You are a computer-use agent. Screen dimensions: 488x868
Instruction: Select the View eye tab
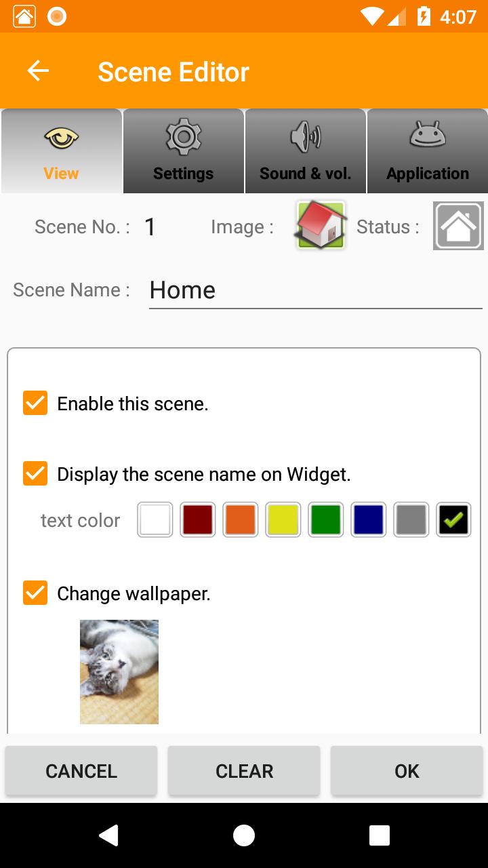61,151
